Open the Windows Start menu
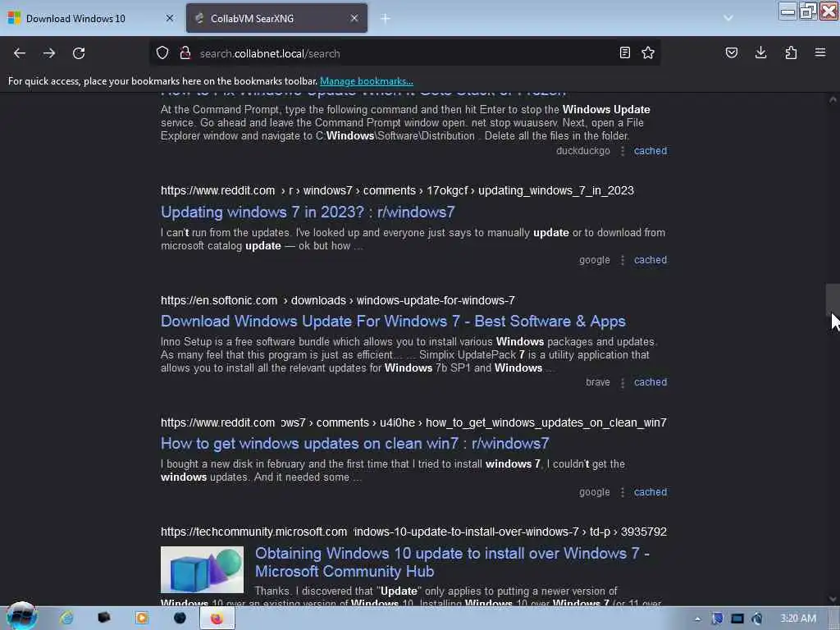The image size is (840, 630). 21,617
